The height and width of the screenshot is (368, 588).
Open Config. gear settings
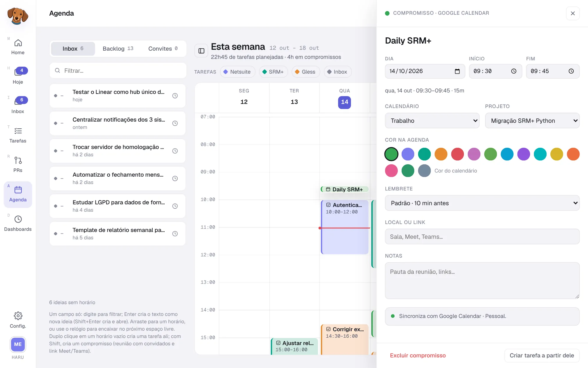18,320
